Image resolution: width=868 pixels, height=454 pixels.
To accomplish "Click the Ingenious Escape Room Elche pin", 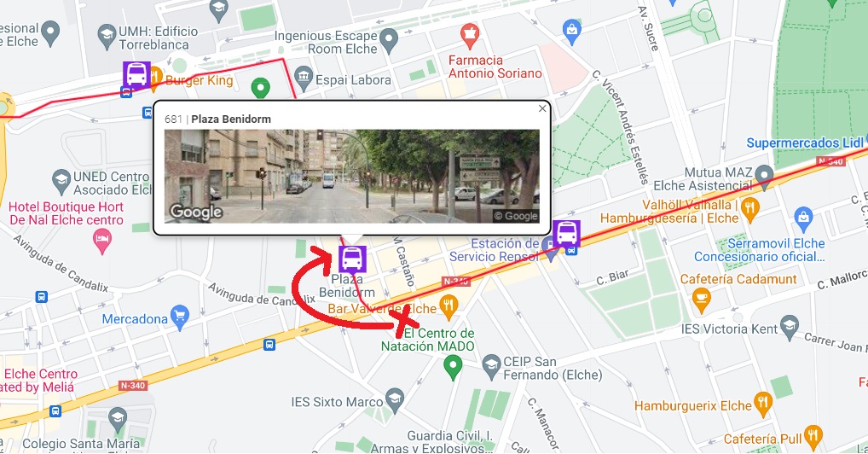I will point(389,40).
